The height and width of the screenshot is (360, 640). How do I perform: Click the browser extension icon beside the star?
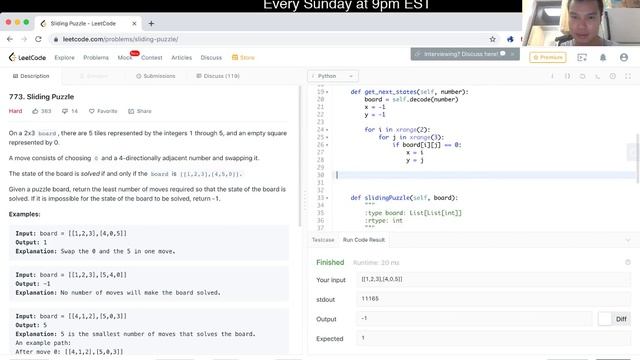[510, 39]
